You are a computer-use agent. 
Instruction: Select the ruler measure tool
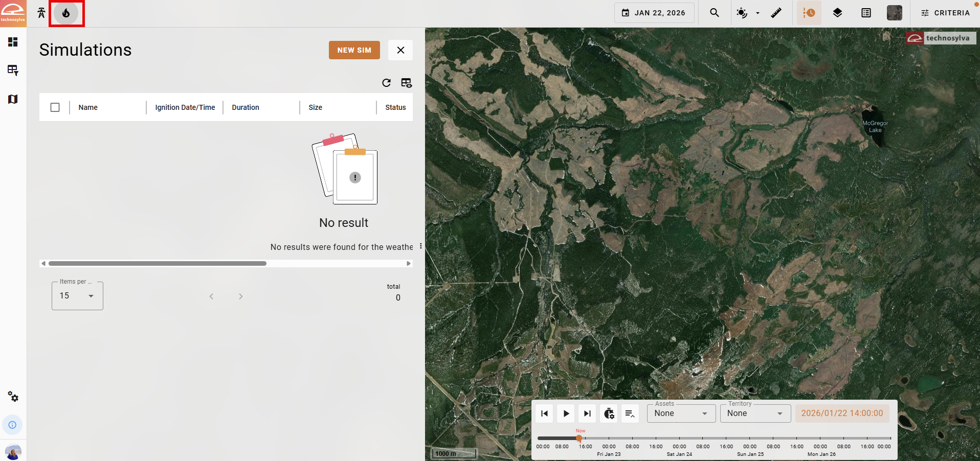click(x=776, y=13)
